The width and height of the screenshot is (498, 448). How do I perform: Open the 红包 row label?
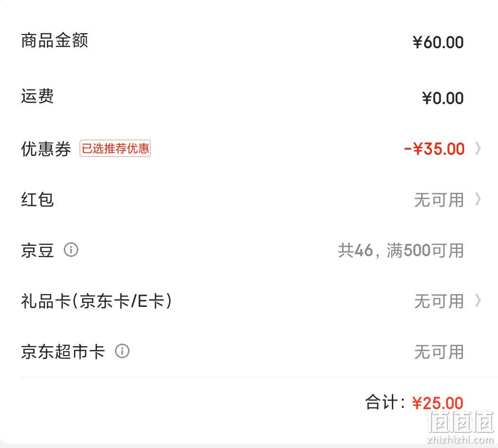(x=37, y=200)
